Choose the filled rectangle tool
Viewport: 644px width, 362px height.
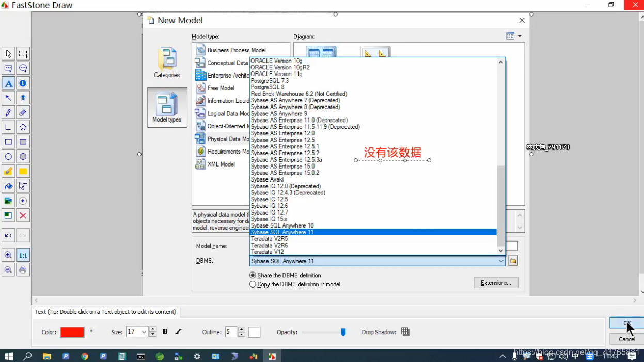coord(23,142)
